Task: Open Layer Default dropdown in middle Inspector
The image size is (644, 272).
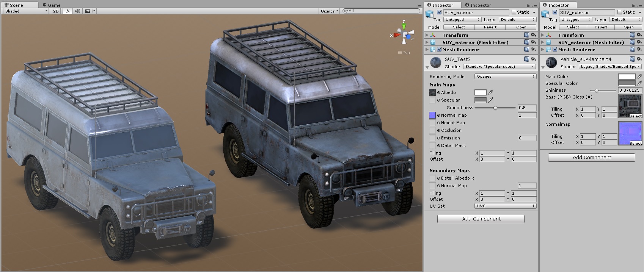Action: [517, 19]
